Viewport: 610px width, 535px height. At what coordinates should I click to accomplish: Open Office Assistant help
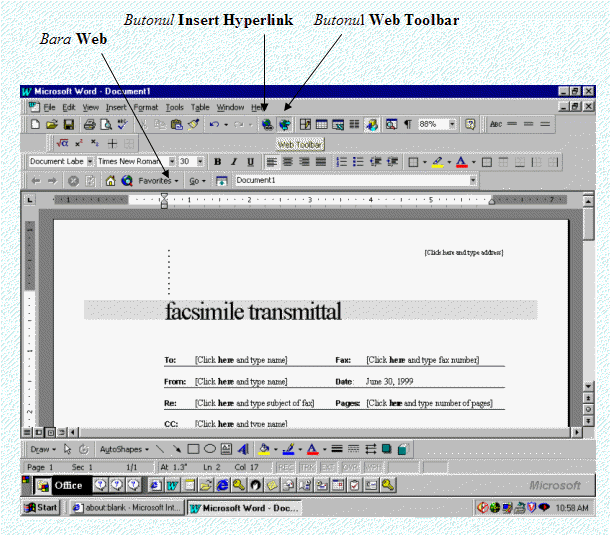pyautogui.click(x=470, y=125)
